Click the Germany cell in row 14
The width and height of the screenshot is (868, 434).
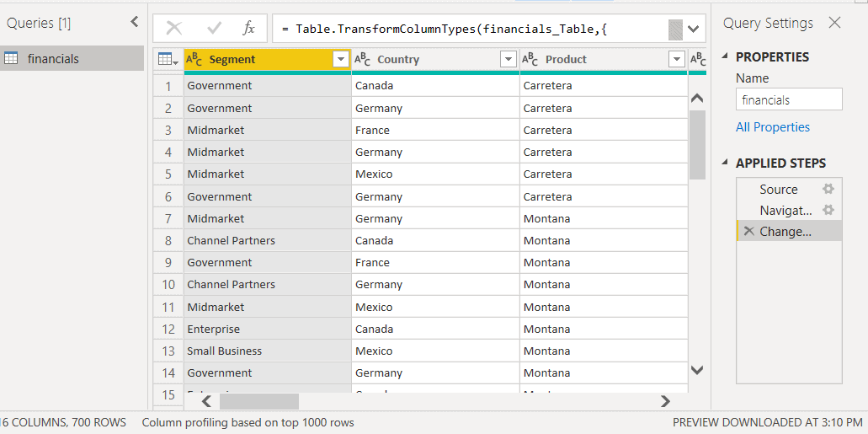pos(435,372)
